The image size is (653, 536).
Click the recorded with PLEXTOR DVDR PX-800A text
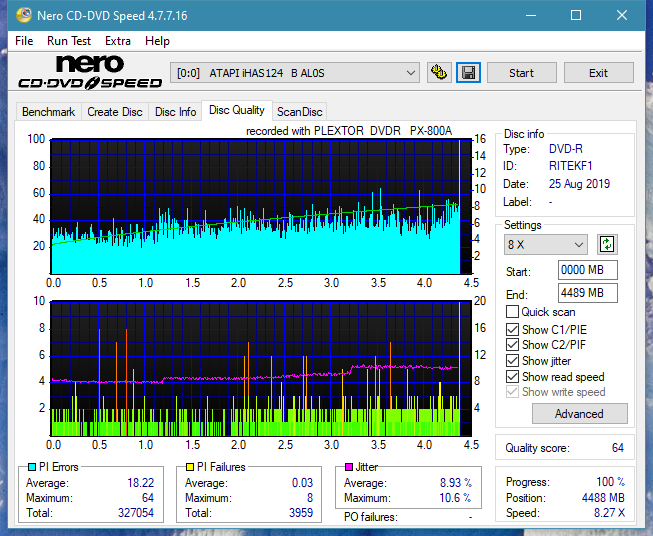(x=349, y=131)
